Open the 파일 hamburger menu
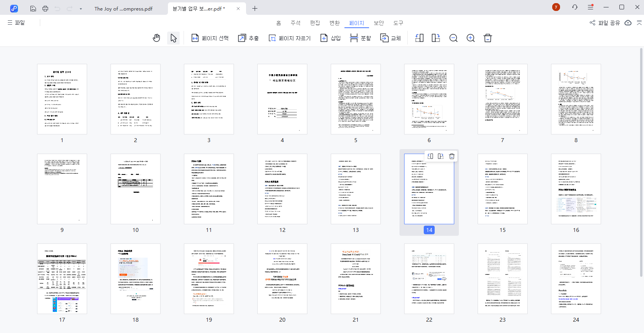644x333 pixels. (x=16, y=23)
